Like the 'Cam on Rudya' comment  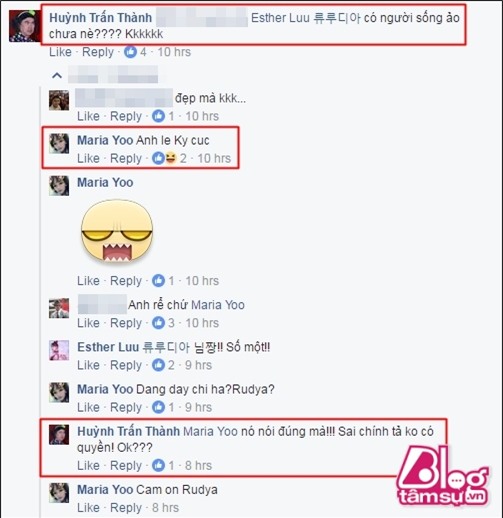click(x=88, y=508)
